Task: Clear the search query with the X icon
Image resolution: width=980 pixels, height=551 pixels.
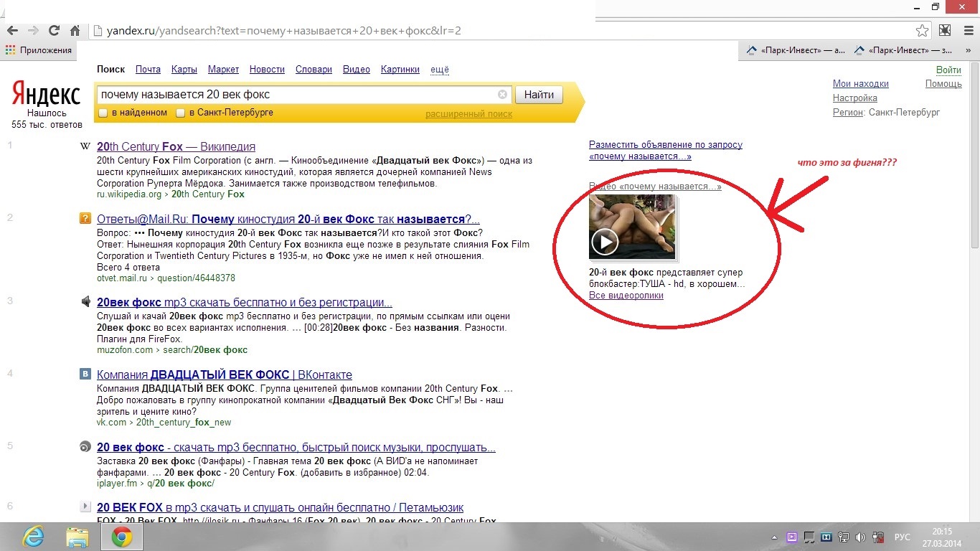Action: point(502,95)
